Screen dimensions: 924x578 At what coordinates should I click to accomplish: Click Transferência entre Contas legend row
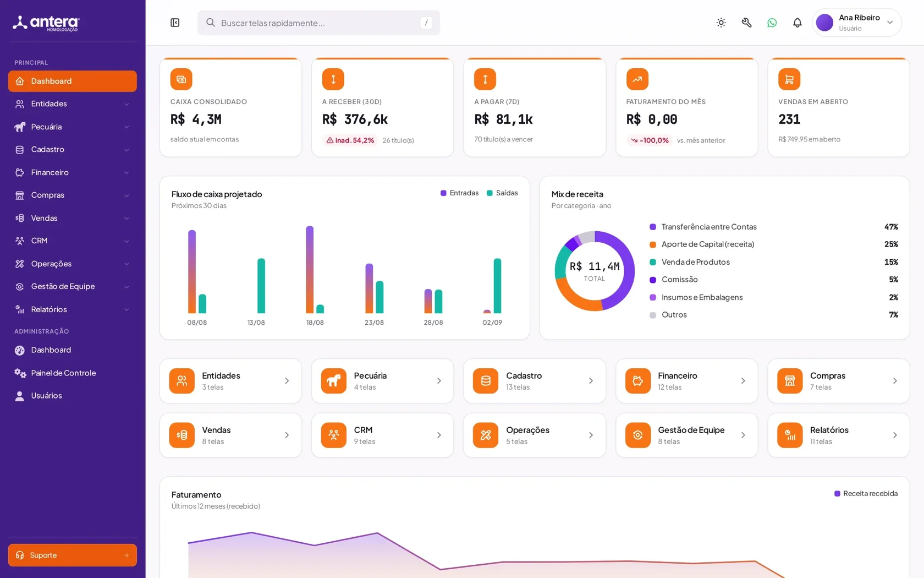point(774,227)
